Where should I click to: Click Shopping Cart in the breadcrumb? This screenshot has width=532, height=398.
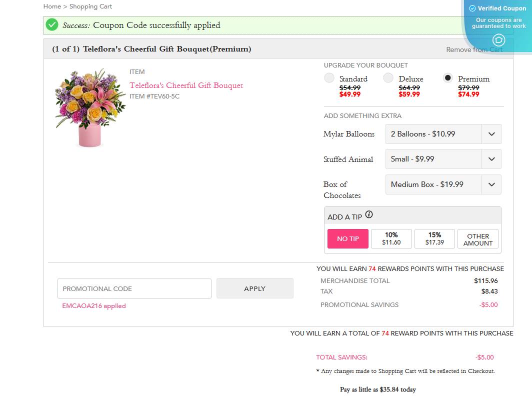[90, 6]
